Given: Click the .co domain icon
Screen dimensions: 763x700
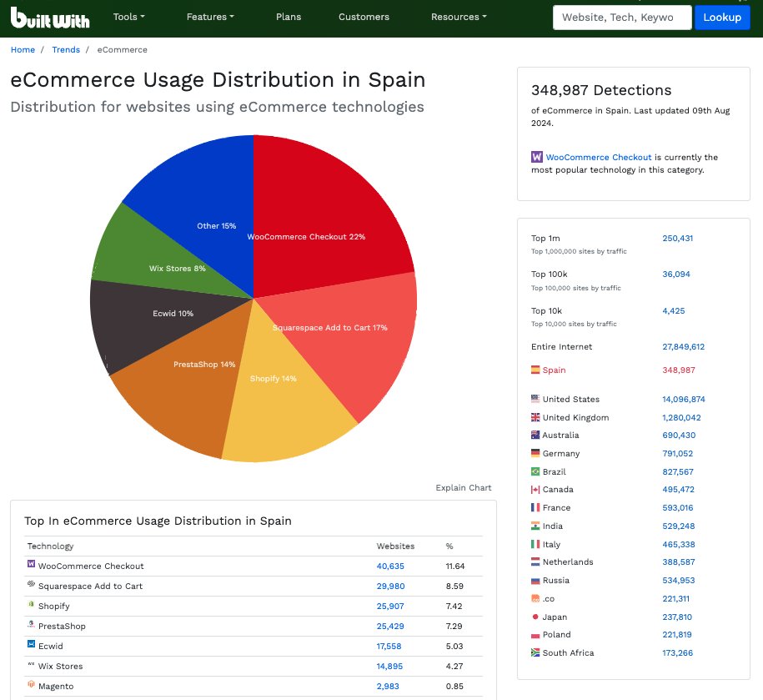Looking at the screenshot, I should (x=535, y=598).
